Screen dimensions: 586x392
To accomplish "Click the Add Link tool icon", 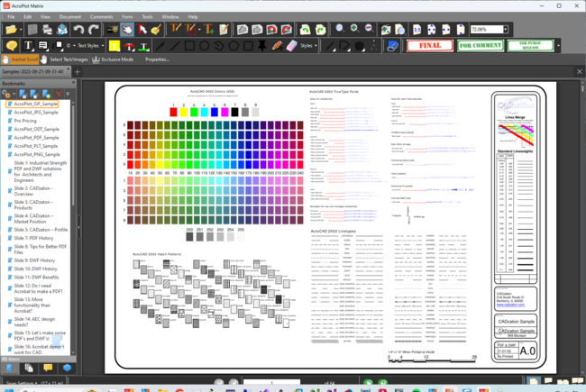I will pyautogui.click(x=392, y=46).
